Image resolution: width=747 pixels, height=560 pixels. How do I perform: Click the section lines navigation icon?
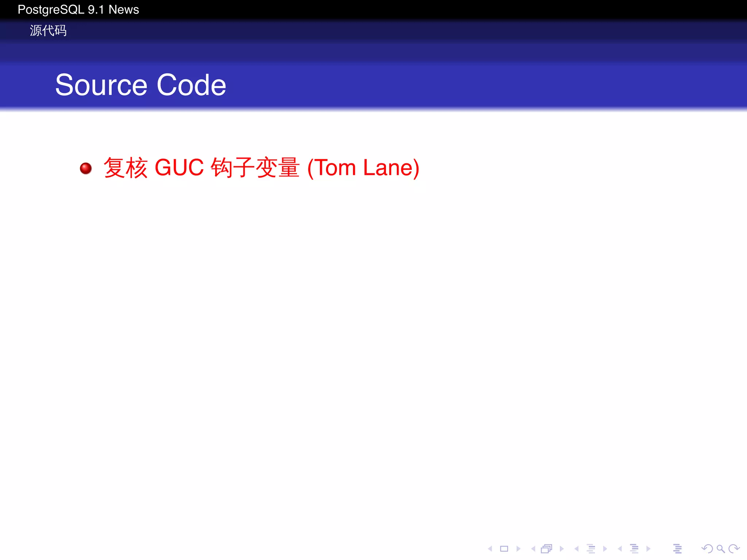(635, 548)
